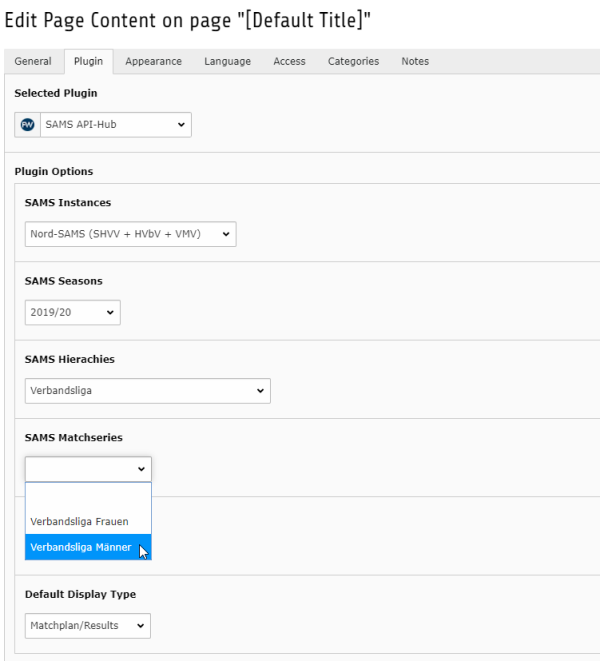600x661 pixels.
Task: Click the SAMS Hierachies label
Action: pyautogui.click(x=70, y=359)
